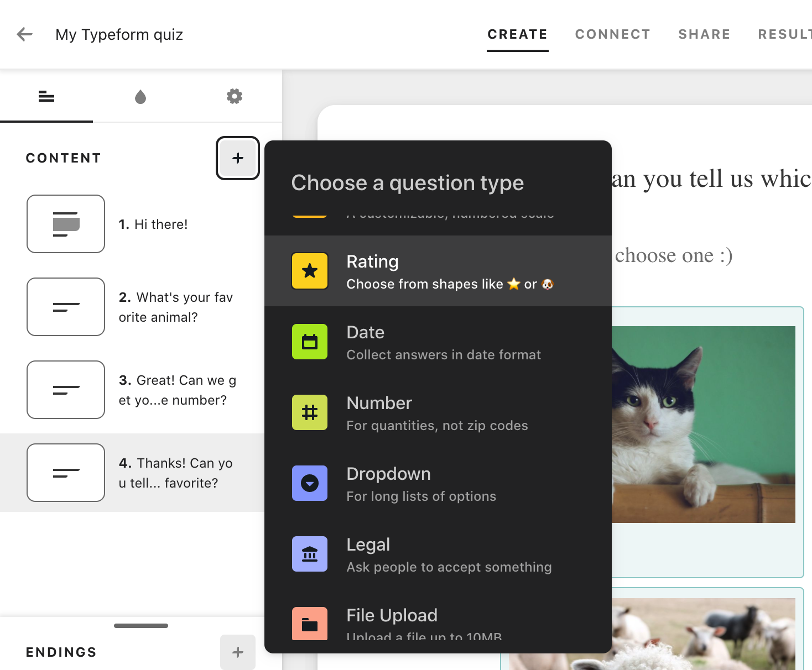The width and height of the screenshot is (812, 670).
Task: Add new content with plus button
Action: (x=238, y=158)
